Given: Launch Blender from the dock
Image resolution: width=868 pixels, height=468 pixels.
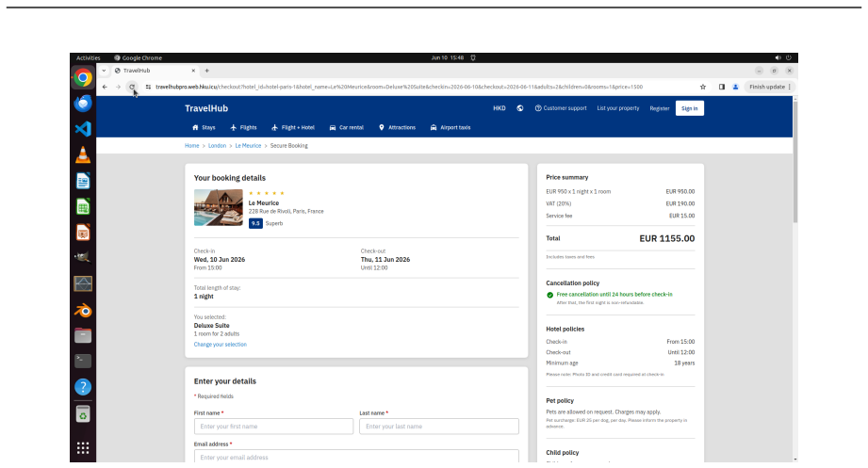Looking at the screenshot, I should coord(83,310).
